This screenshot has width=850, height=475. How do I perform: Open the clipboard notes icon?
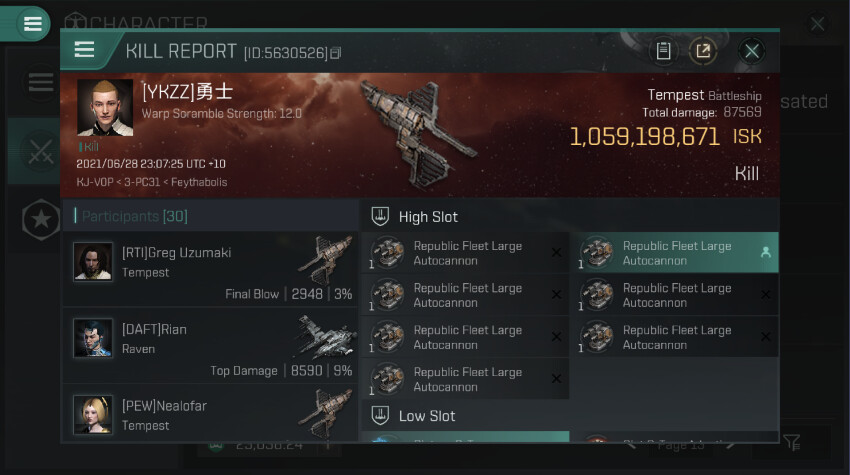[x=663, y=51]
